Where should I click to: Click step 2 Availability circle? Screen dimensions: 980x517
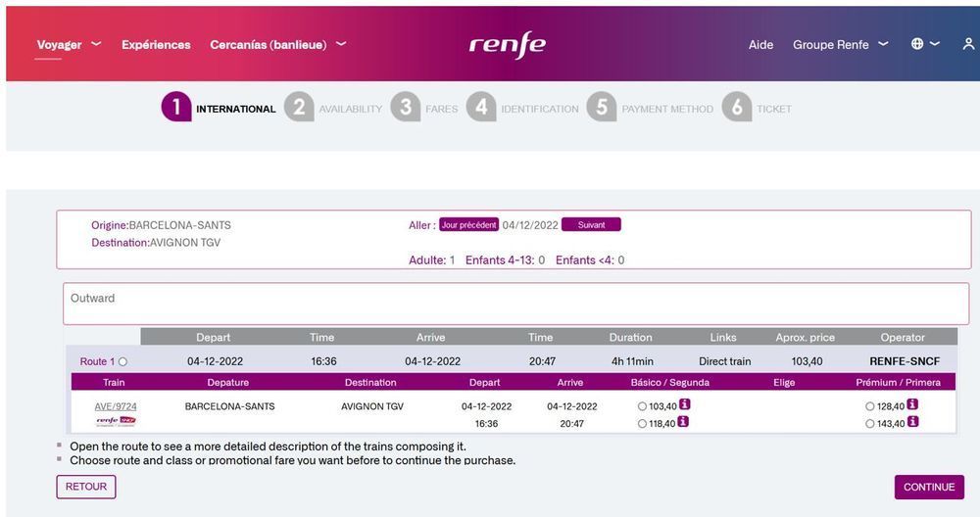coord(299,107)
